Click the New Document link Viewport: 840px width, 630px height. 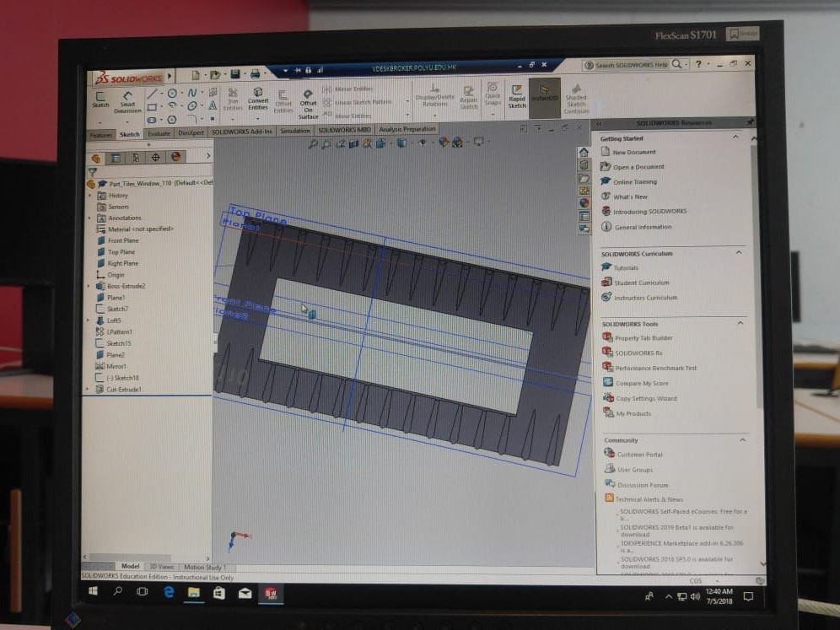tap(633, 152)
